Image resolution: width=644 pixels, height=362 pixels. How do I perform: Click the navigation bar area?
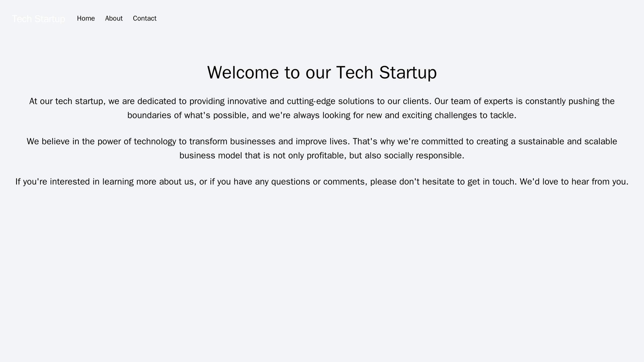[x=322, y=18]
